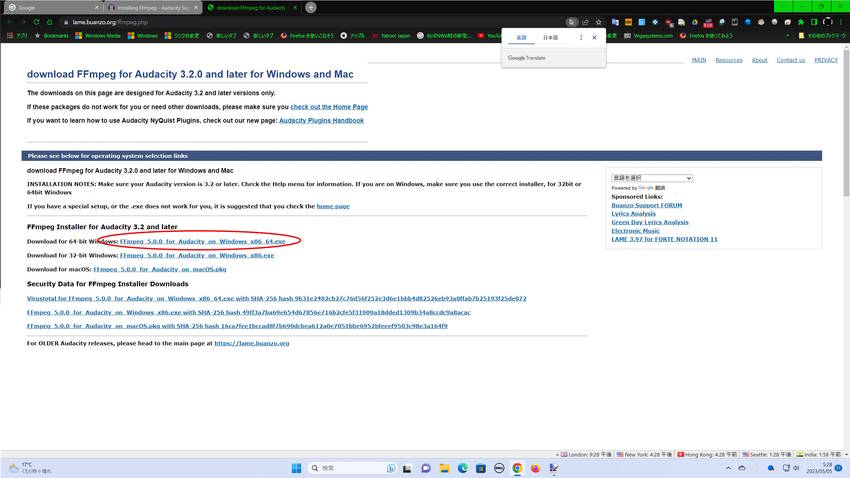The height and width of the screenshot is (478, 850).
Task: Show hidden system tray icons
Action: (x=728, y=468)
